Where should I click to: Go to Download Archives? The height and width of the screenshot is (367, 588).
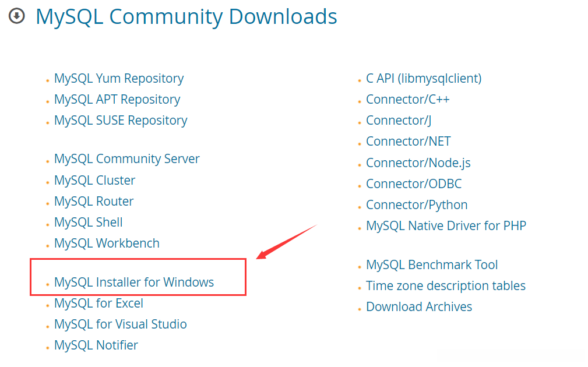point(419,307)
